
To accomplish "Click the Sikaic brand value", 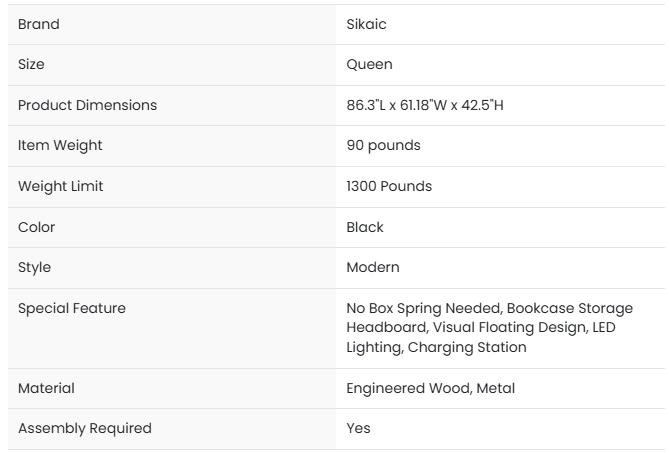I will (366, 24).
